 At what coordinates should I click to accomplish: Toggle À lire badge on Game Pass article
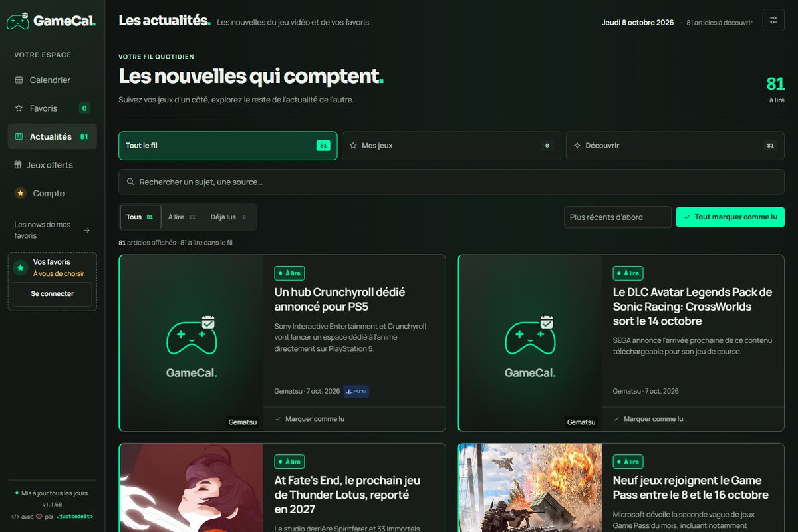click(x=628, y=462)
